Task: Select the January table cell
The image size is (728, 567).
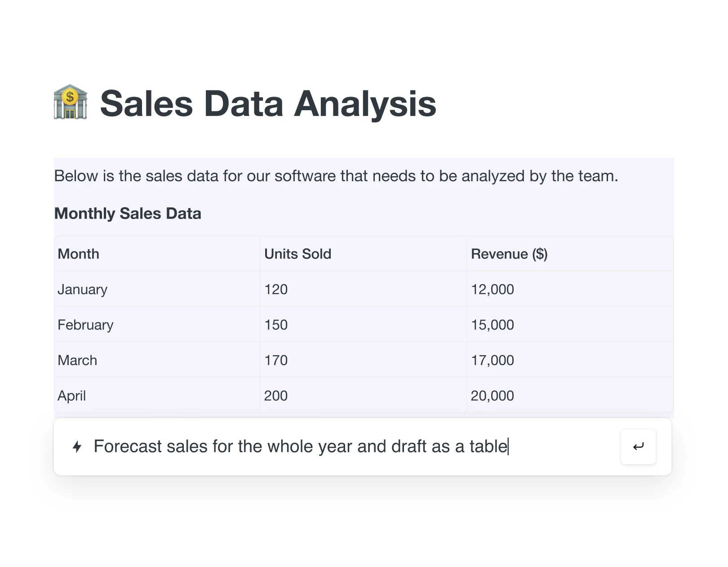Action: 82,289
